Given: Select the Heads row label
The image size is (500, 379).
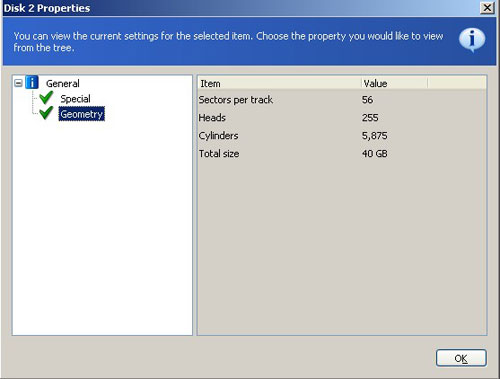Looking at the screenshot, I should click(x=212, y=118).
